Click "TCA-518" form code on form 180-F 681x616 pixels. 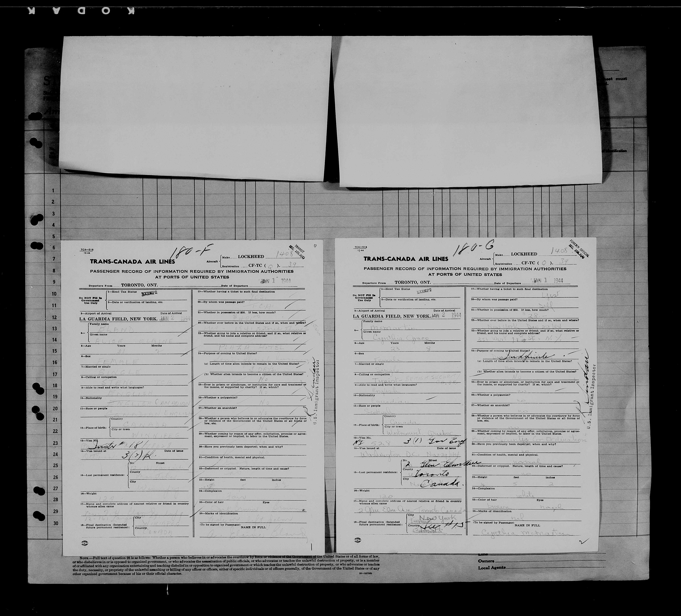(x=87, y=250)
